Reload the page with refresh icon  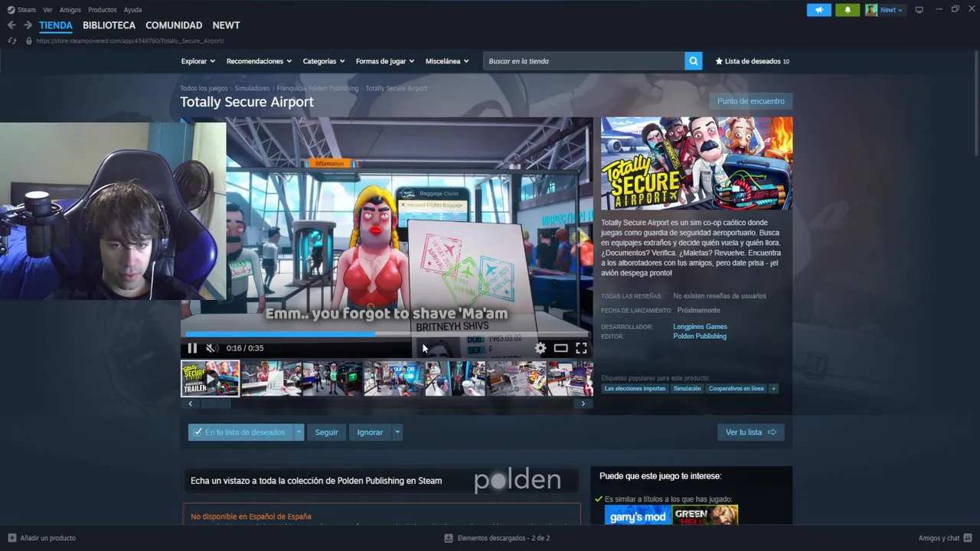click(11, 41)
